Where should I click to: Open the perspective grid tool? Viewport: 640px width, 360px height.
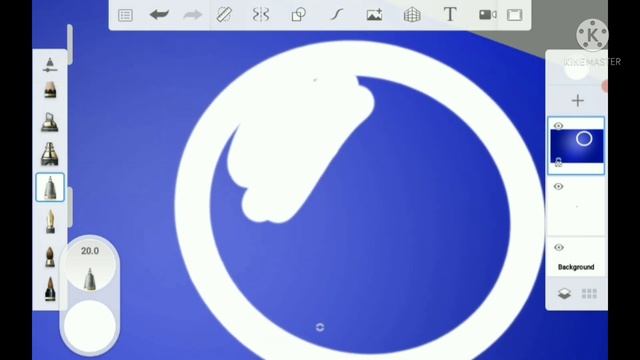click(412, 15)
